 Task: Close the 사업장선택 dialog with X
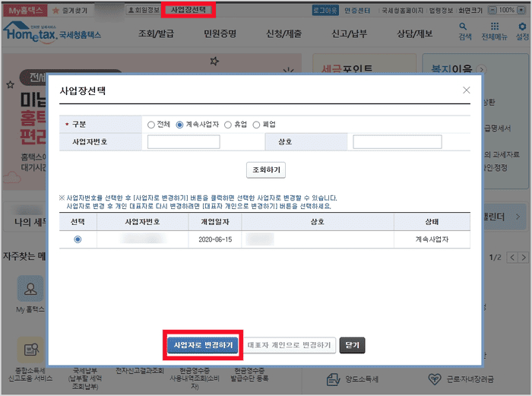tap(466, 90)
